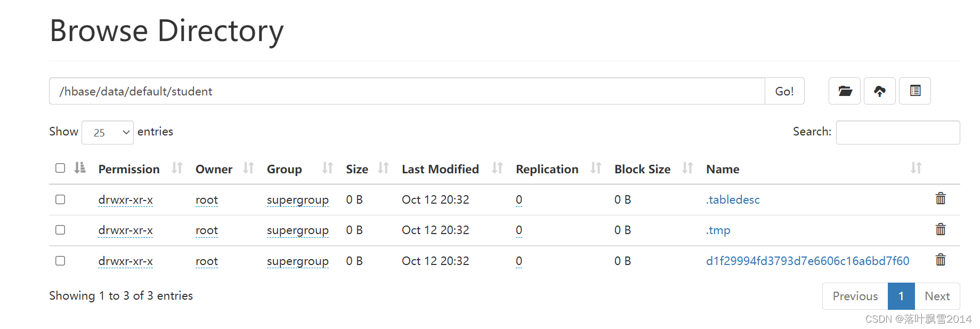Delete the d1f29994 directory via trash icon

pyautogui.click(x=941, y=260)
